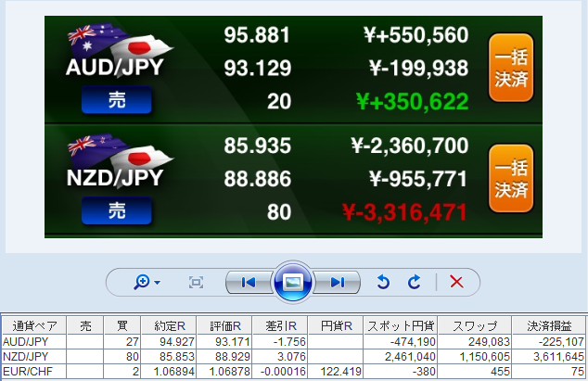This screenshot has width=588, height=381.
Task: Click the ¥-2,360,700 value
Action: click(x=410, y=146)
